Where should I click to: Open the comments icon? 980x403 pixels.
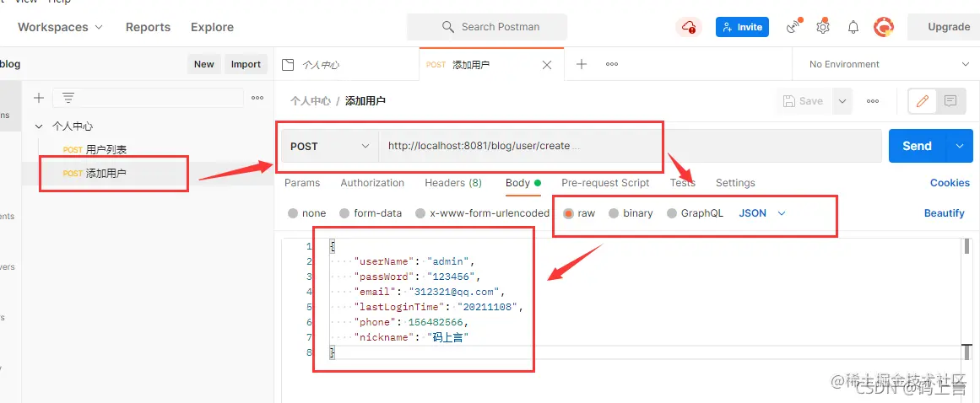950,101
